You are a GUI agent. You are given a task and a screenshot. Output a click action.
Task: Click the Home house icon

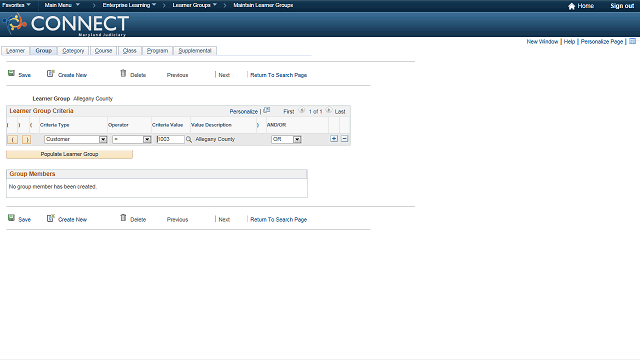click(x=571, y=6)
